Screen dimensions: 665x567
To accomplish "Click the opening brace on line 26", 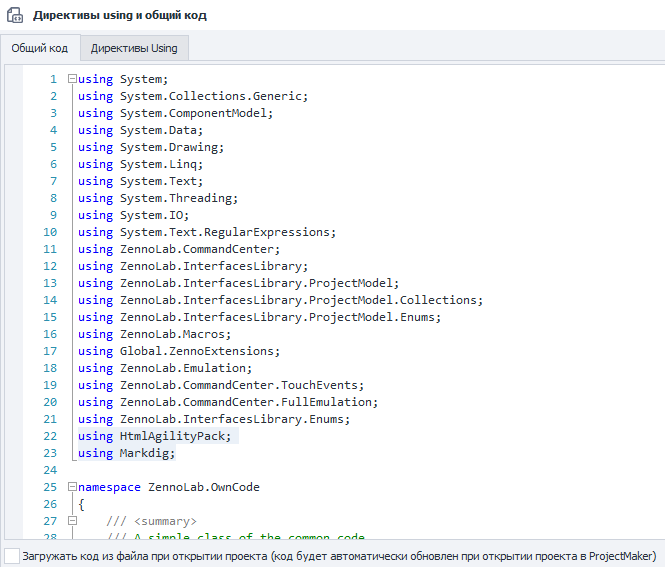I will 81,504.
